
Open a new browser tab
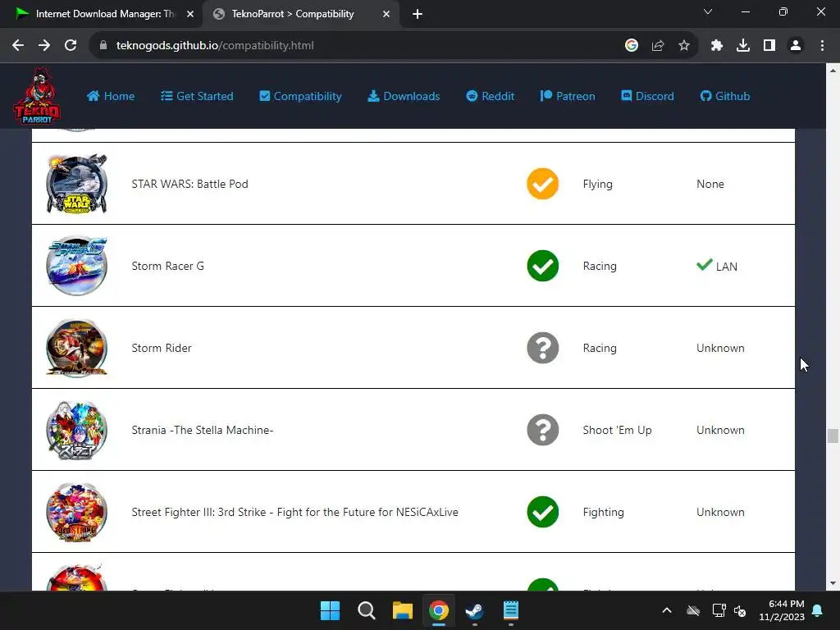tap(418, 14)
